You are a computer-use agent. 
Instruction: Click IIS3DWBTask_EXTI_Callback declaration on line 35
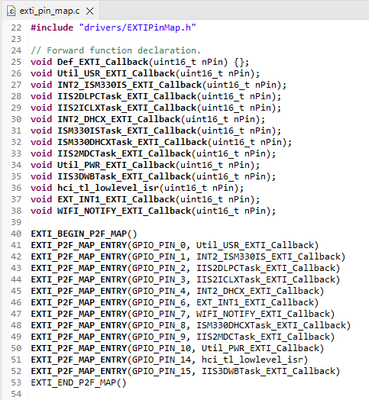(x=153, y=176)
